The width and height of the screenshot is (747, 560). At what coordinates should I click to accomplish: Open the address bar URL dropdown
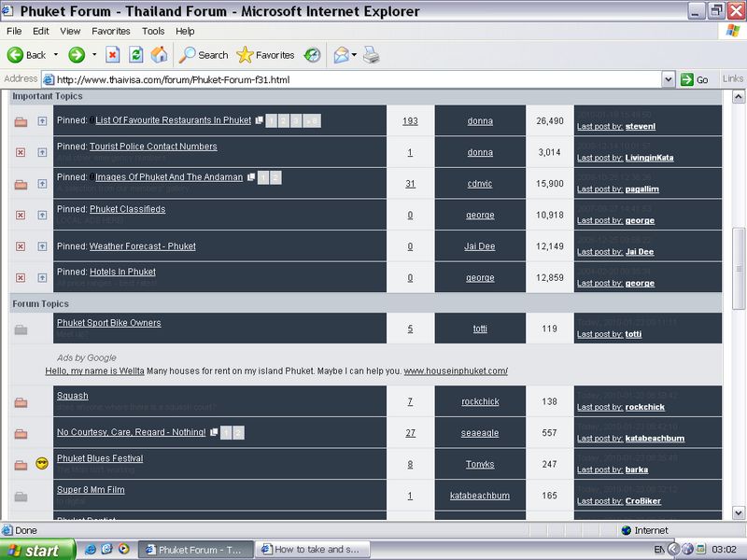pyautogui.click(x=668, y=79)
